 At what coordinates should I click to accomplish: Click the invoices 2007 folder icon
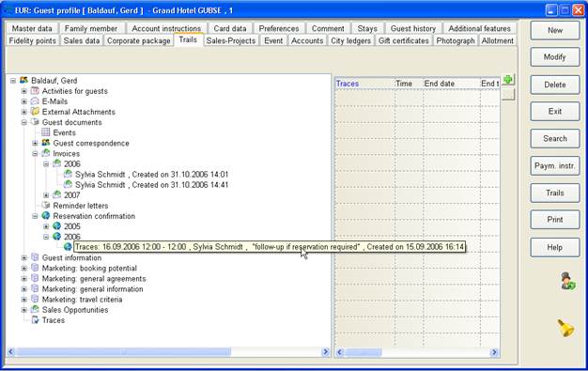[56, 194]
